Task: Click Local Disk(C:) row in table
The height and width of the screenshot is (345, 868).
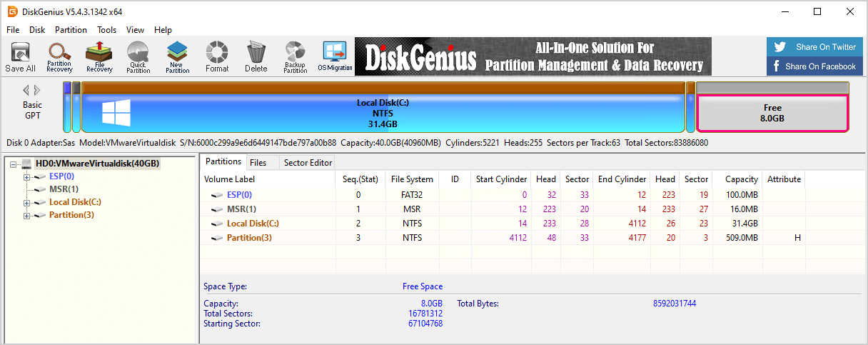Action: pos(503,223)
